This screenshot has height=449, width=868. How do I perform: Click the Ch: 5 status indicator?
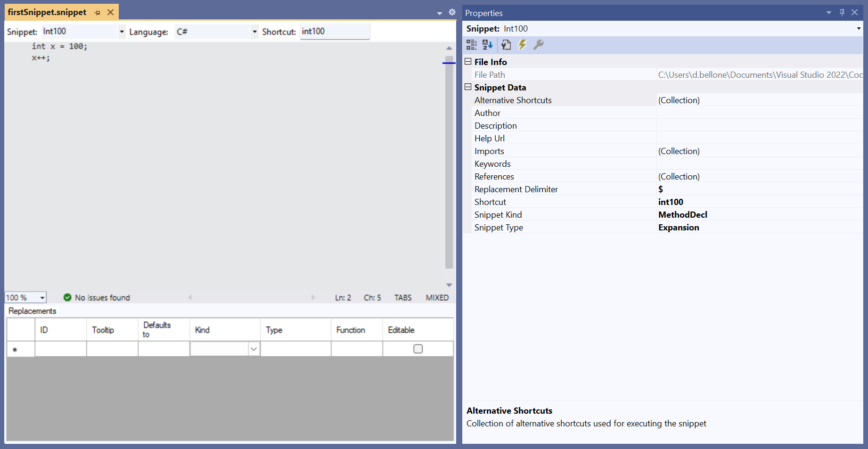pyautogui.click(x=372, y=297)
